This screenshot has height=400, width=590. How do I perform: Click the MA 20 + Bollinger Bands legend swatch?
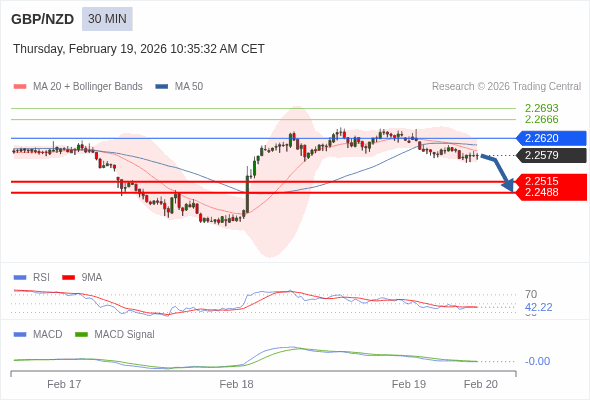pyautogui.click(x=20, y=87)
